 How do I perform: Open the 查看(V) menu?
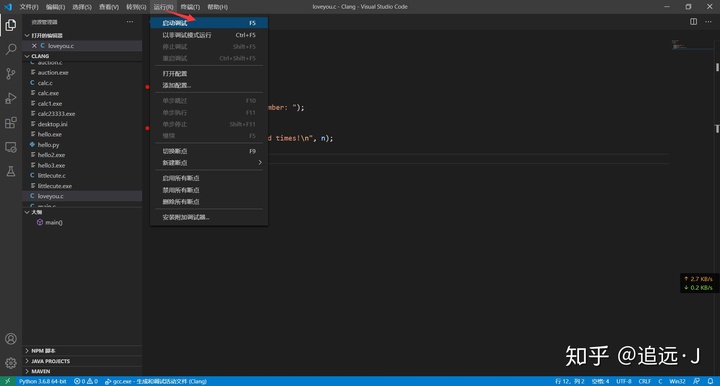coord(109,7)
